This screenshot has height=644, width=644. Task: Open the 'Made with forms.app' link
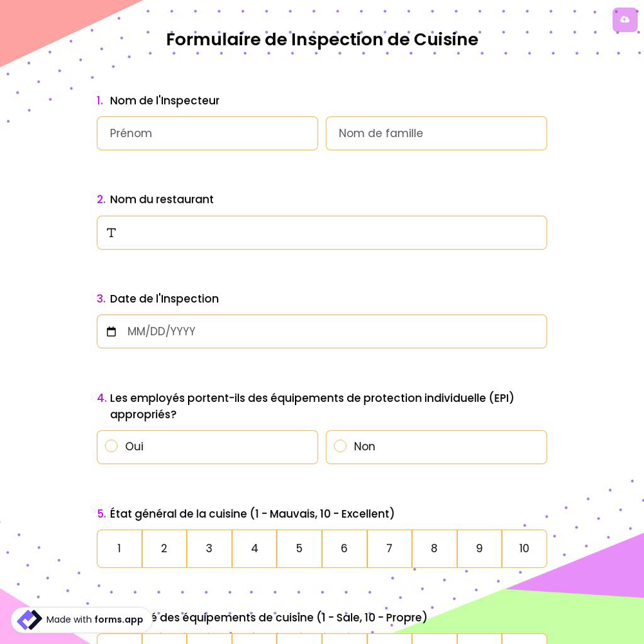point(94,620)
